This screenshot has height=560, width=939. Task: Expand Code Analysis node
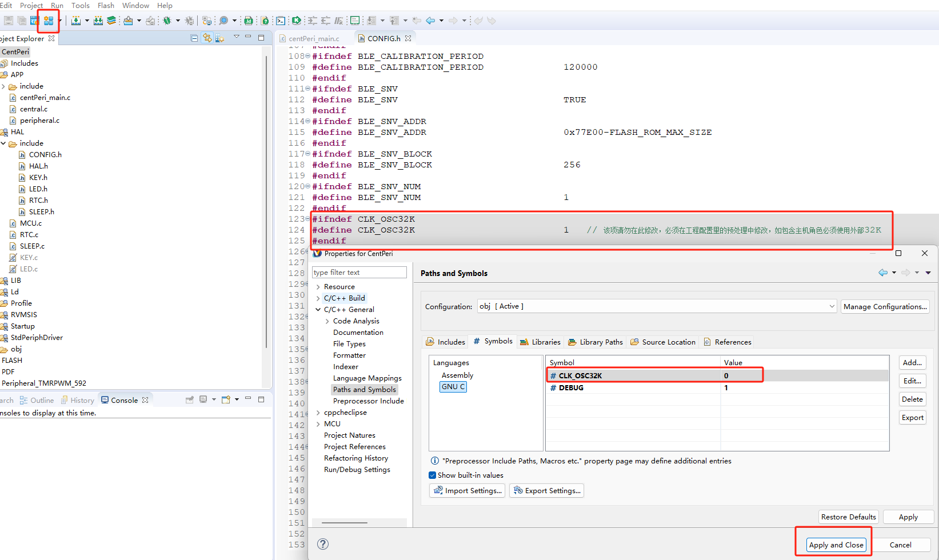coord(327,321)
